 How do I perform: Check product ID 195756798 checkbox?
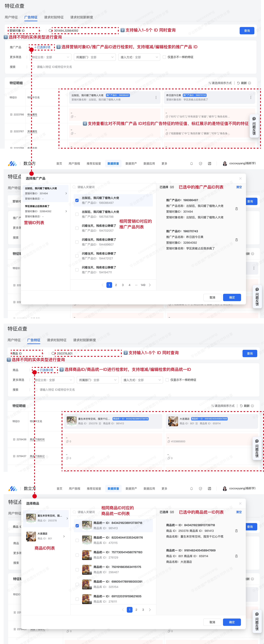[77, 214]
